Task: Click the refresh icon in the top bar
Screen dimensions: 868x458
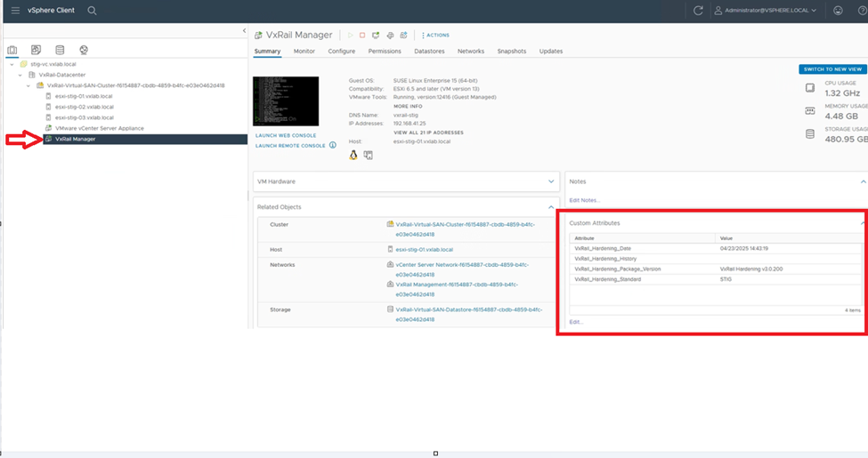Action: click(698, 11)
